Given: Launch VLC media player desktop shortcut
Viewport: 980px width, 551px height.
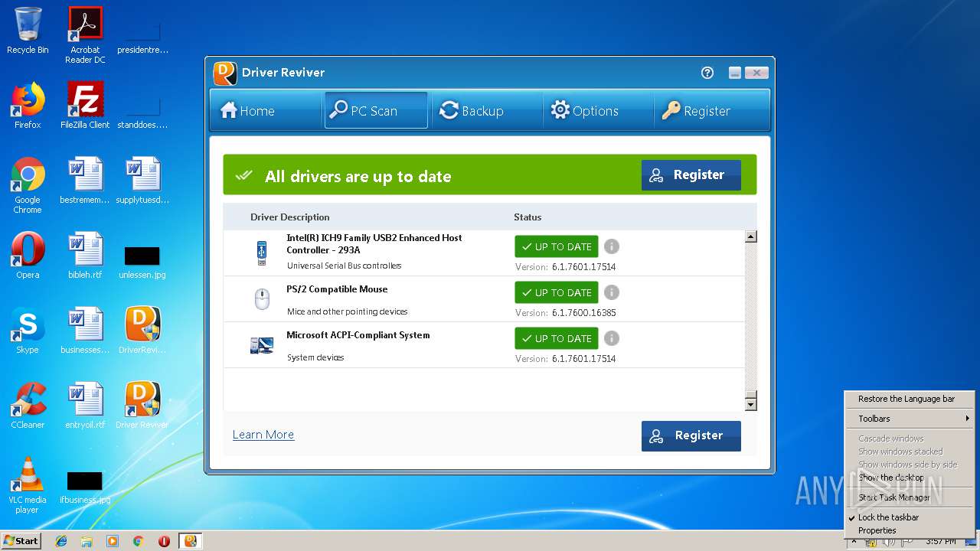Looking at the screenshot, I should coord(28,485).
